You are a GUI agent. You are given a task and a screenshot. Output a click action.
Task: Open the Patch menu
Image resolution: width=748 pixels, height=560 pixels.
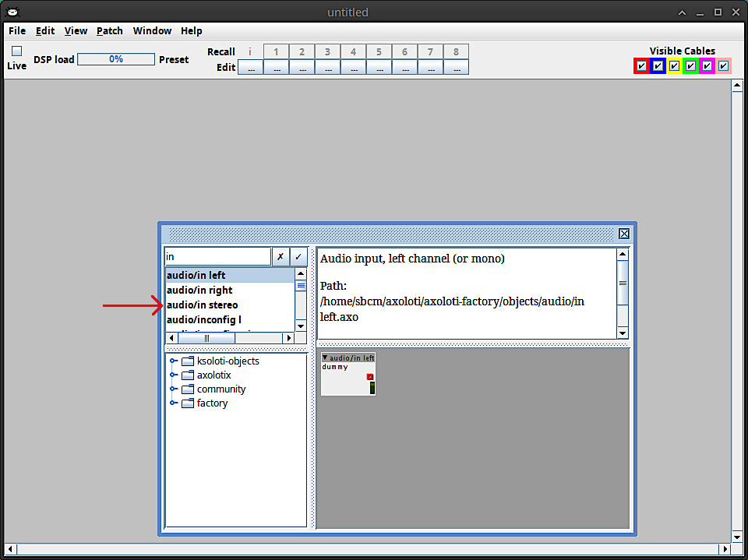(110, 31)
